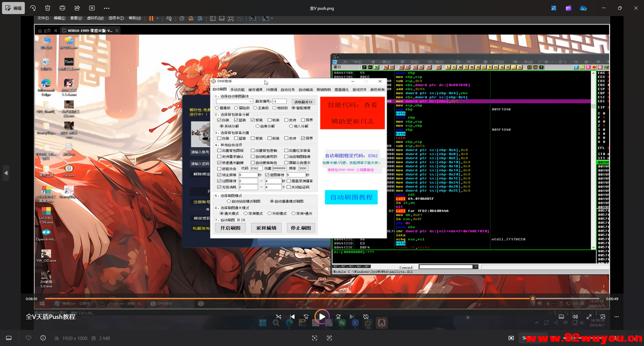Switch to the 手动功能 tab

coord(237,90)
